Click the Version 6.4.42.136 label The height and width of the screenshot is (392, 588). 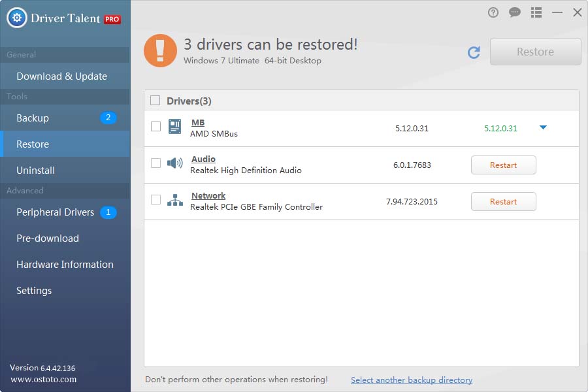point(42,368)
